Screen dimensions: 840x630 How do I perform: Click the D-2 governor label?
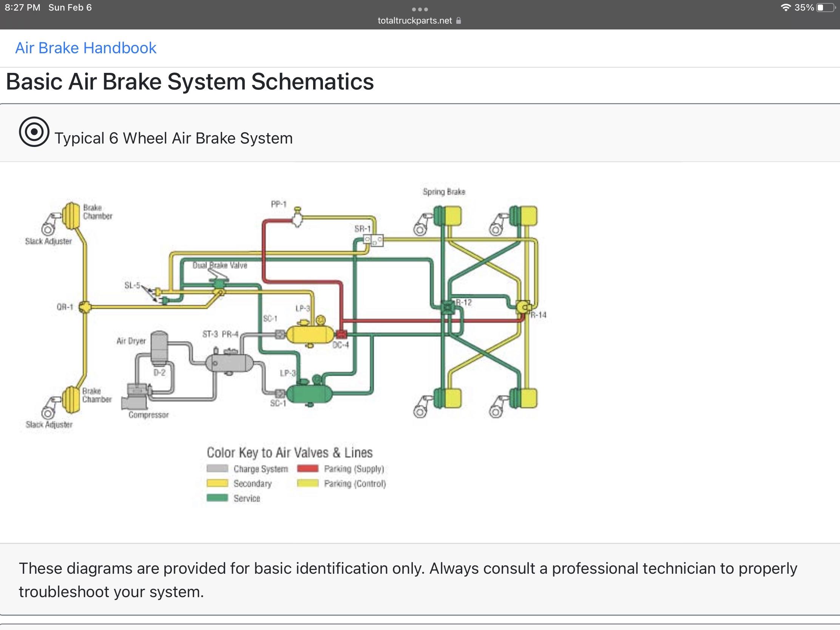159,372
